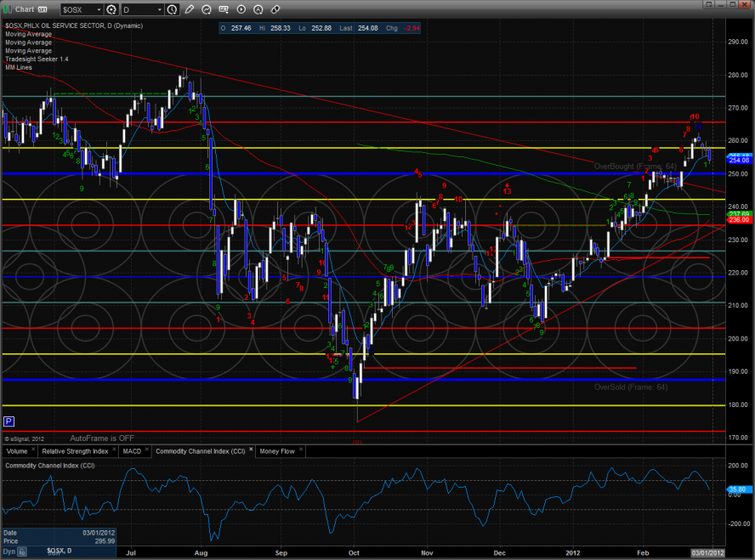Toggle the Dyn mode icon at bottom left
This screenshot has height=560, width=755.
(11, 551)
